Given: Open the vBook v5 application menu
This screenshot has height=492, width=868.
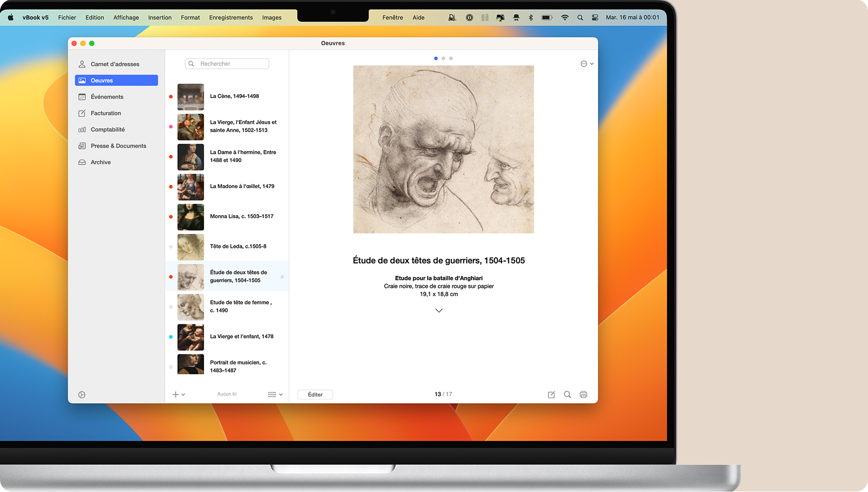Looking at the screenshot, I should click(x=35, y=17).
